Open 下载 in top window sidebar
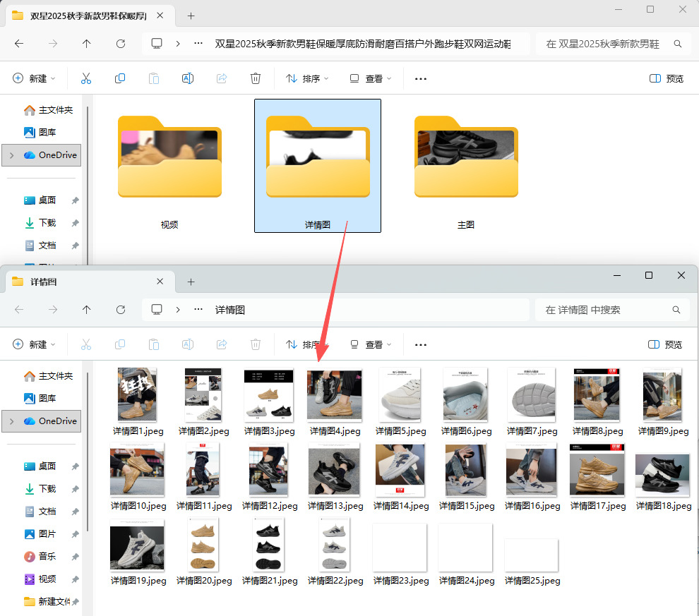The width and height of the screenshot is (699, 616). [x=40, y=223]
